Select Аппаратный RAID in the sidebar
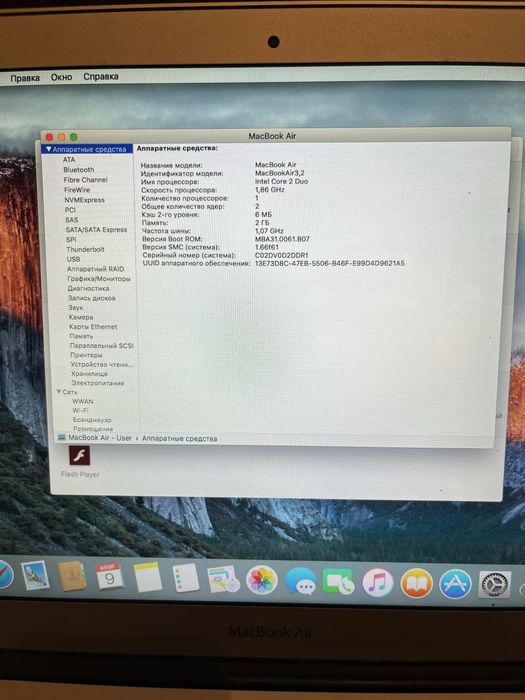Screen dimensions: 525x700 (96, 269)
